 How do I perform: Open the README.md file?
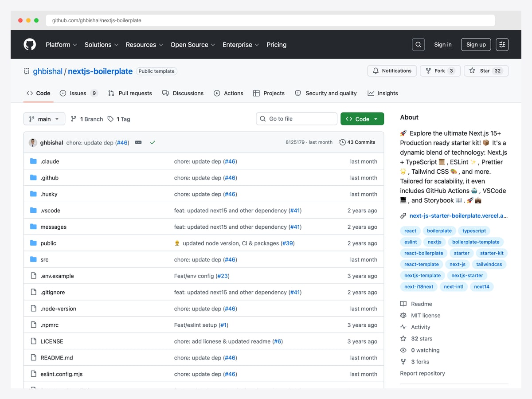[x=57, y=358]
